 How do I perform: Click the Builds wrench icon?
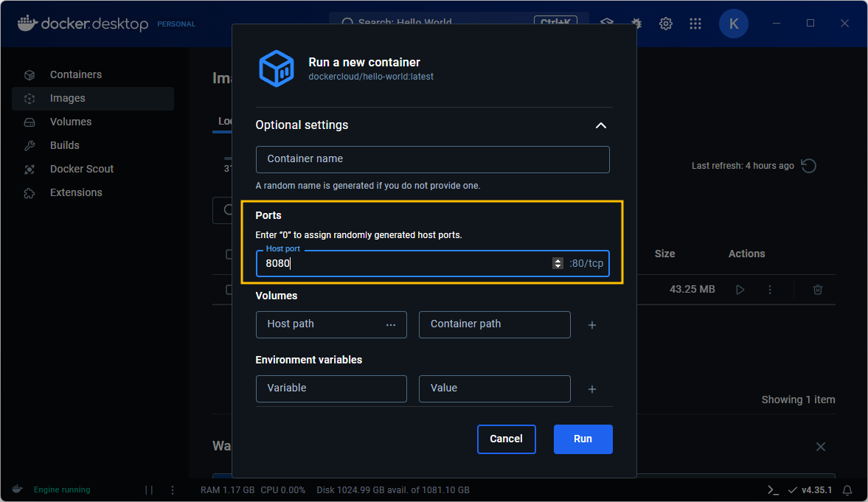pos(29,145)
